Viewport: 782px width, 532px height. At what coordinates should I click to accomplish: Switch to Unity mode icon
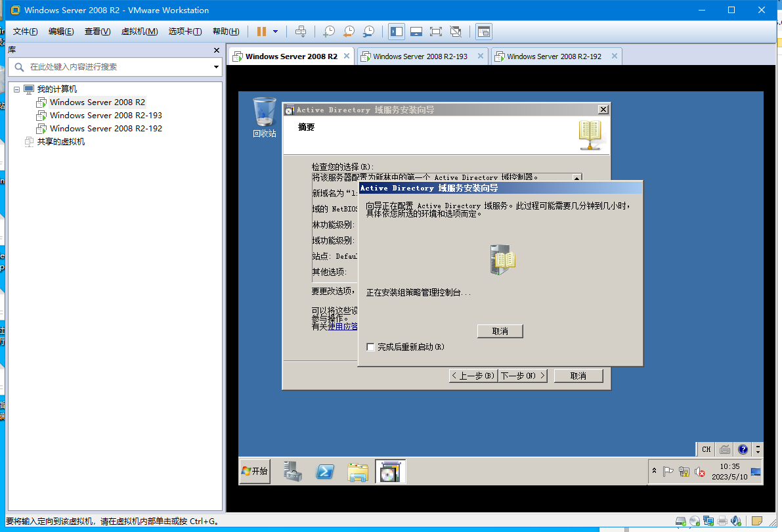pos(456,32)
